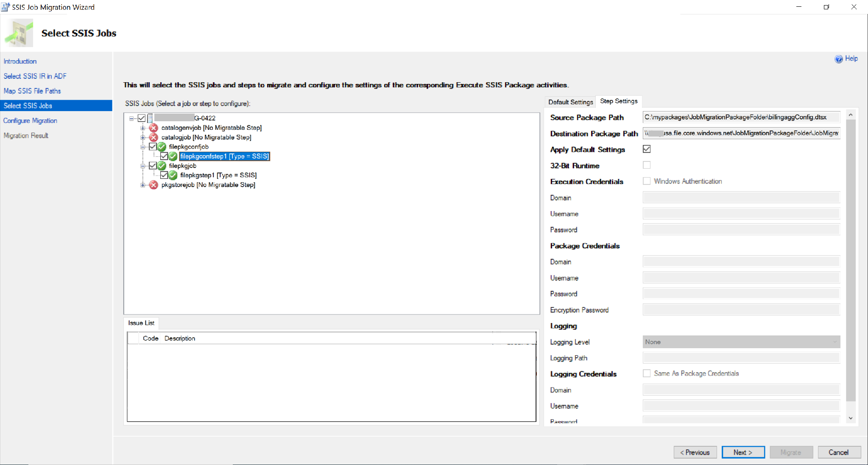Select the Step Settings tab
Screen dimensions: 868x465
click(x=619, y=101)
